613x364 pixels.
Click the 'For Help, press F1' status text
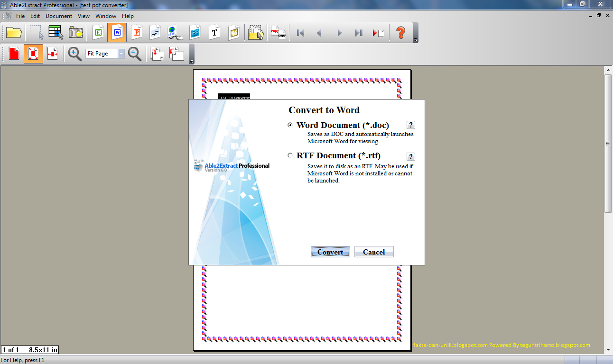pos(23,360)
